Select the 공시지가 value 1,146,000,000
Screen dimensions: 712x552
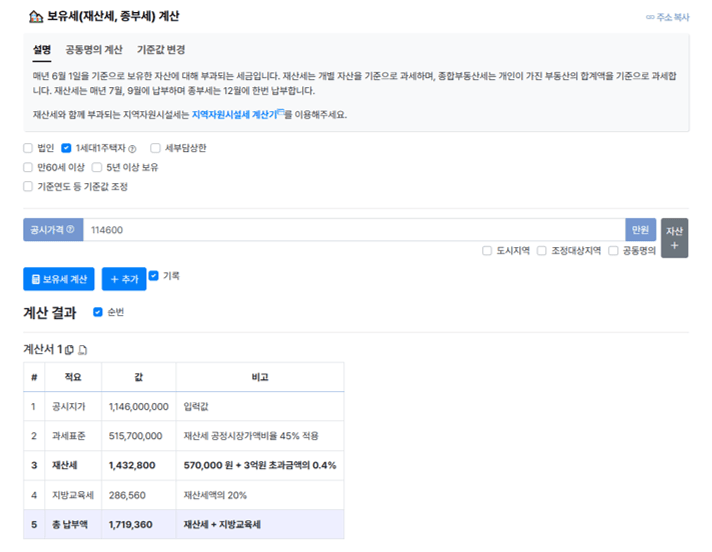point(138,407)
